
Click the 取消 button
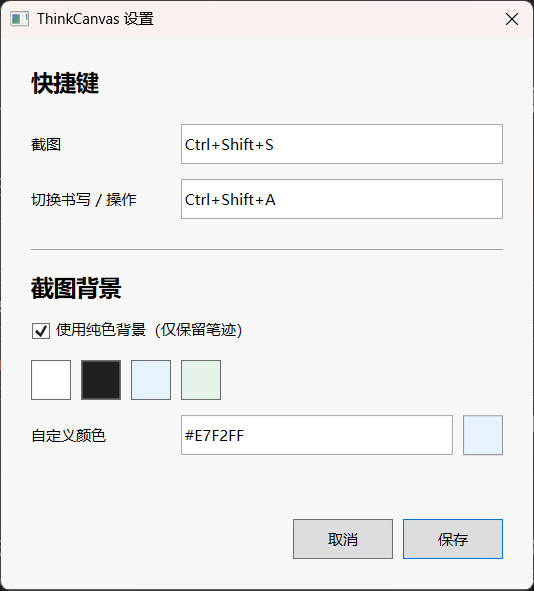(343, 539)
